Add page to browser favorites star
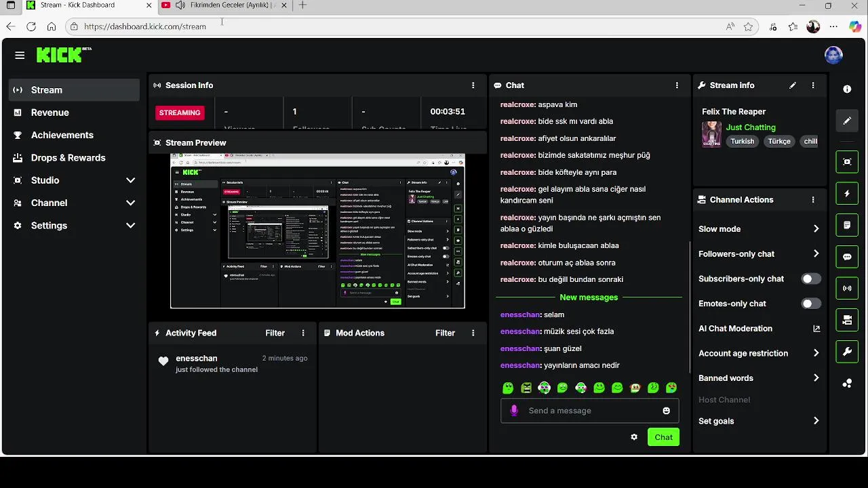The height and width of the screenshot is (488, 868). [748, 26]
